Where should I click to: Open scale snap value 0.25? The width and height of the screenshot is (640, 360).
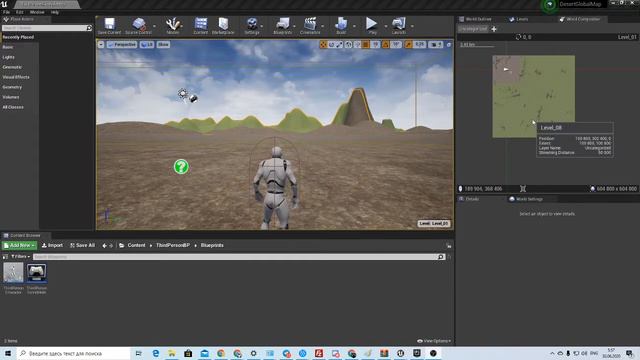(419, 44)
